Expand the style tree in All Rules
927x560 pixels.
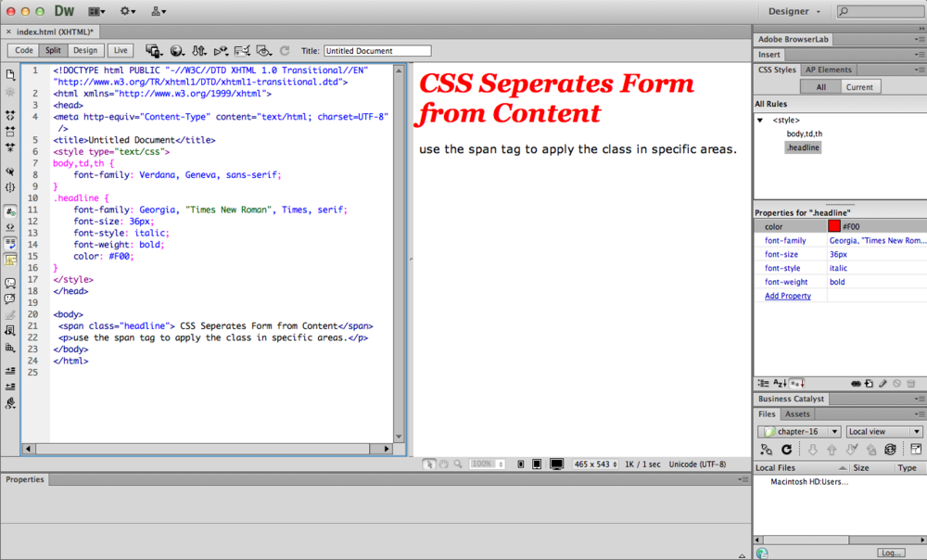tap(761, 120)
